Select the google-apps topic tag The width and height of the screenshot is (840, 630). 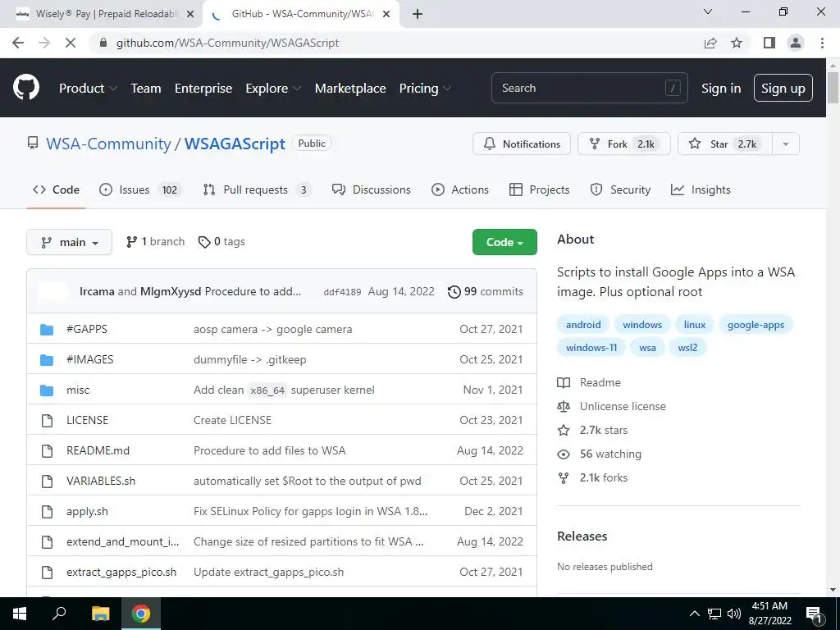[x=756, y=325]
